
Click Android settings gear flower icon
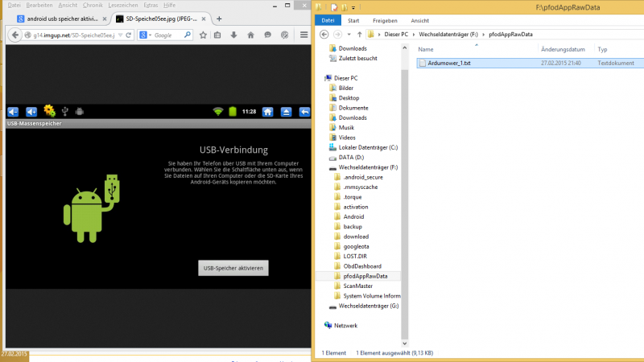(49, 111)
